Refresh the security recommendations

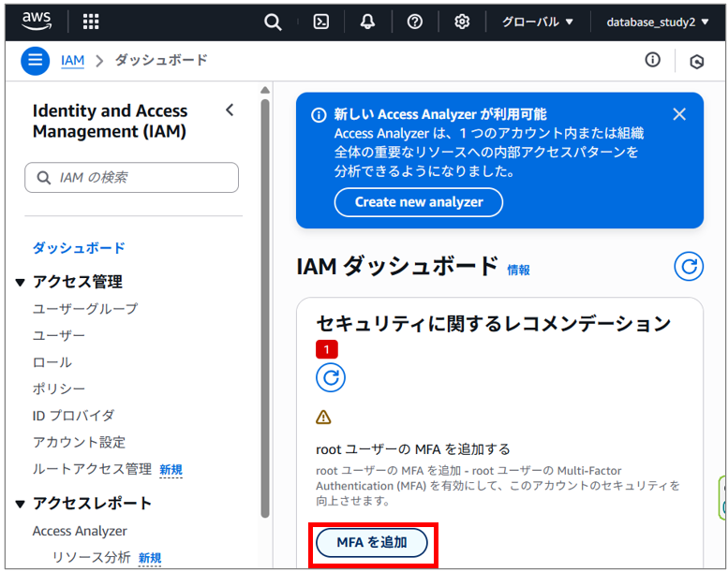331,377
